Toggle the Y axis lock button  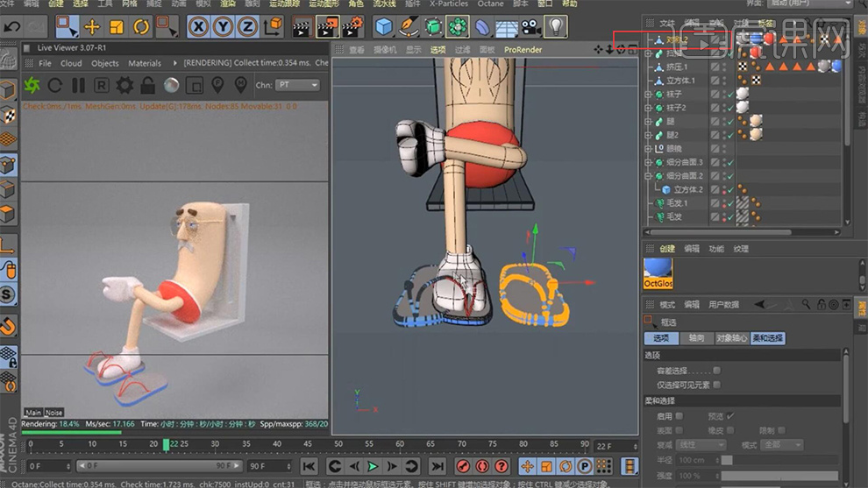click(x=223, y=26)
